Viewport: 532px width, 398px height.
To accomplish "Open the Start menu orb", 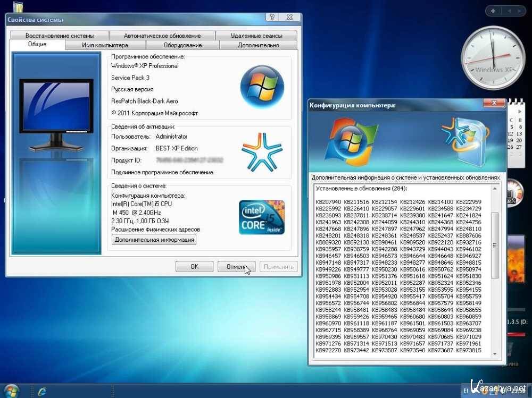I will [x=11, y=391].
